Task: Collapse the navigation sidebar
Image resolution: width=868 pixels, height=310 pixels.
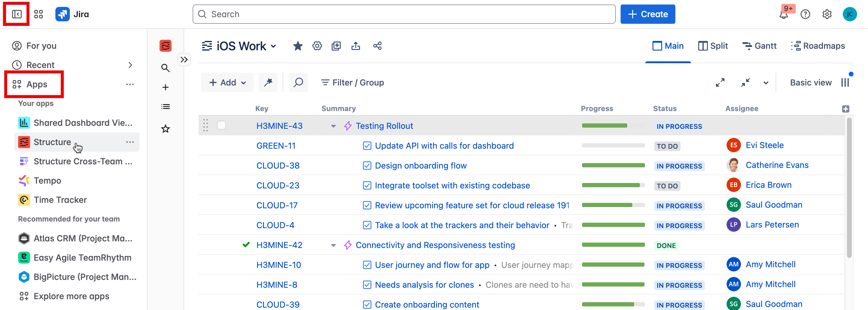Action: click(16, 14)
